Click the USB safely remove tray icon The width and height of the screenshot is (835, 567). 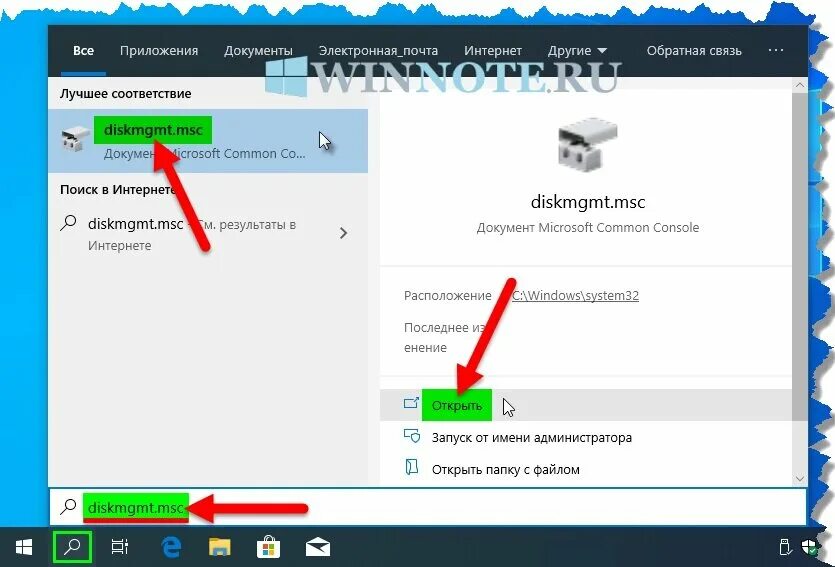point(784,547)
